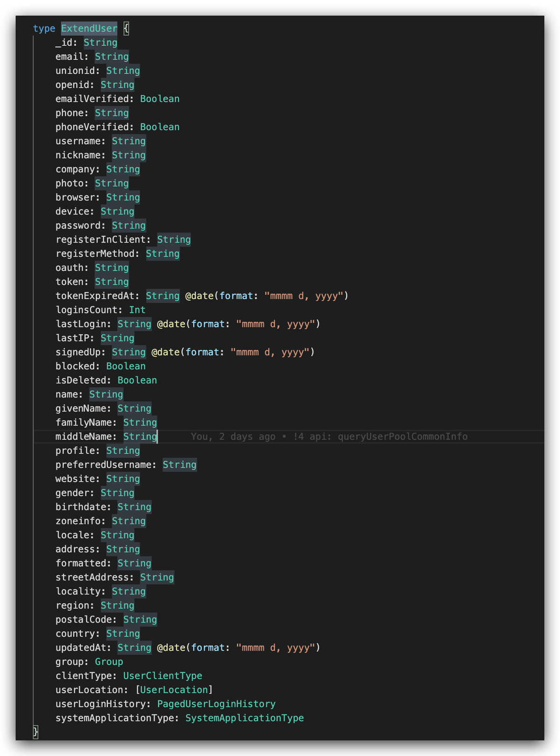Image resolution: width=560 pixels, height=756 pixels.
Task: Click the isDeleted Boolean type
Action: coord(137,380)
